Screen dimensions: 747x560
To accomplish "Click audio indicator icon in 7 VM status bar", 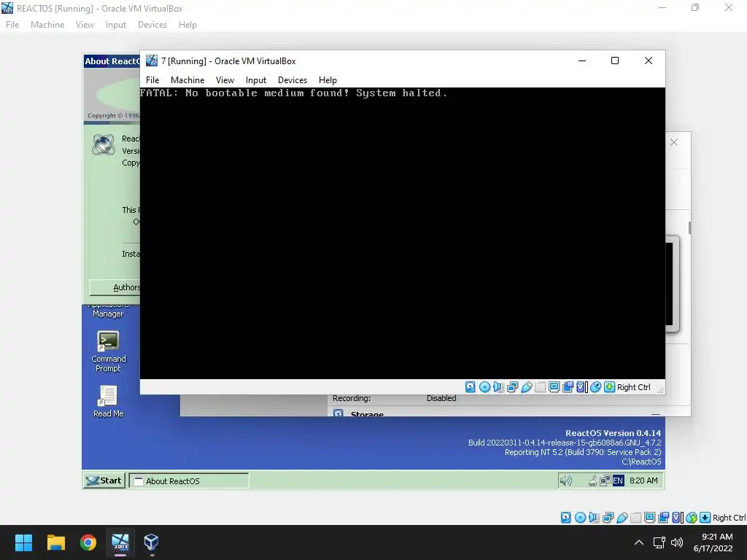I will (498, 387).
